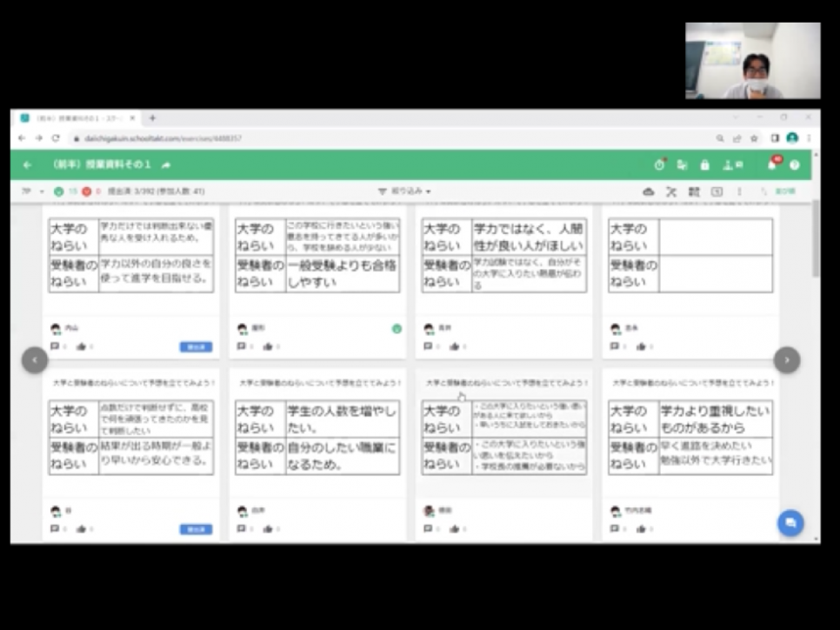The height and width of the screenshot is (630, 840).
Task: Click the lock icon in green header
Action: click(704, 164)
